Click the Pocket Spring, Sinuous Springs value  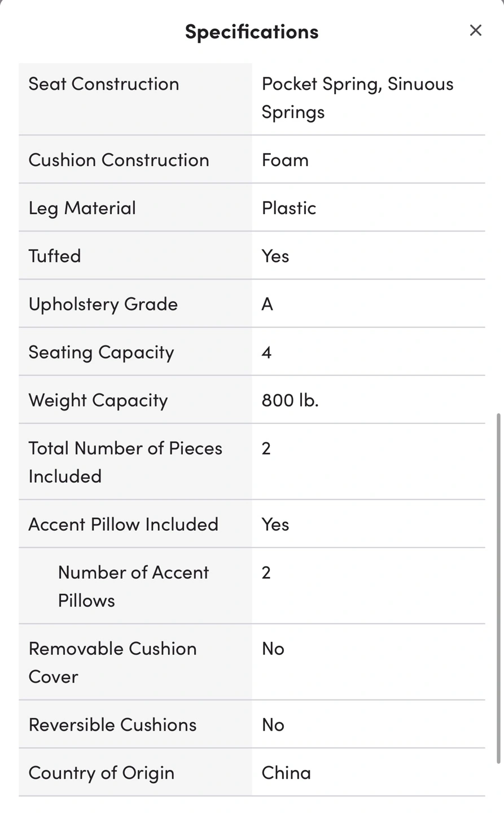tap(357, 98)
